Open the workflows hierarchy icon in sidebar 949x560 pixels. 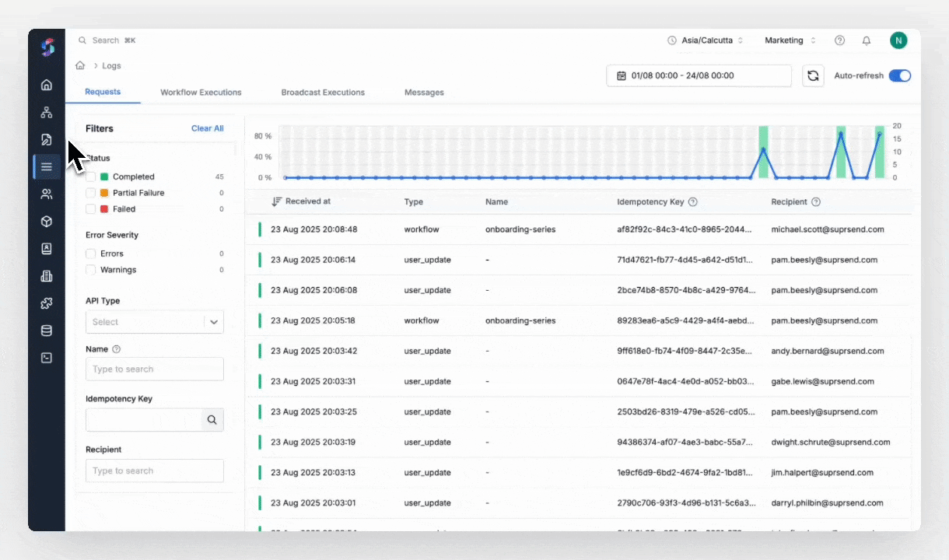click(47, 112)
